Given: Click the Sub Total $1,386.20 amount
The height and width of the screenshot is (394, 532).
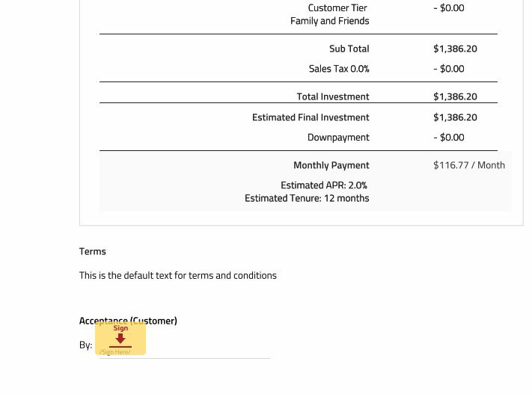Looking at the screenshot, I should 455,49.
